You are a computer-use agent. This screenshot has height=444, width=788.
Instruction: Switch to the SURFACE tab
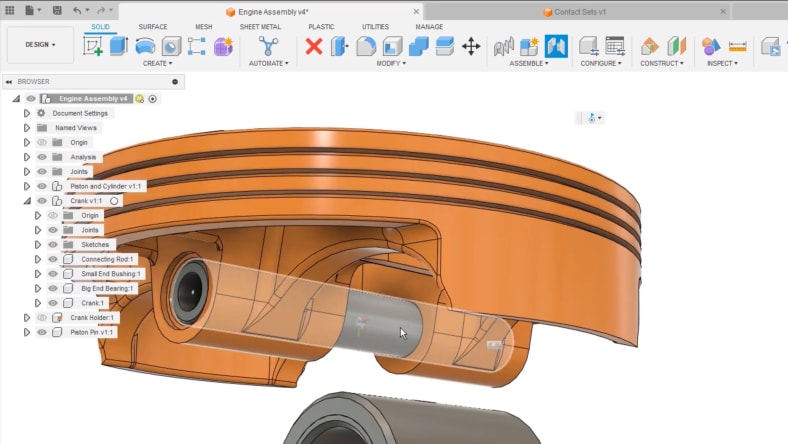click(153, 27)
